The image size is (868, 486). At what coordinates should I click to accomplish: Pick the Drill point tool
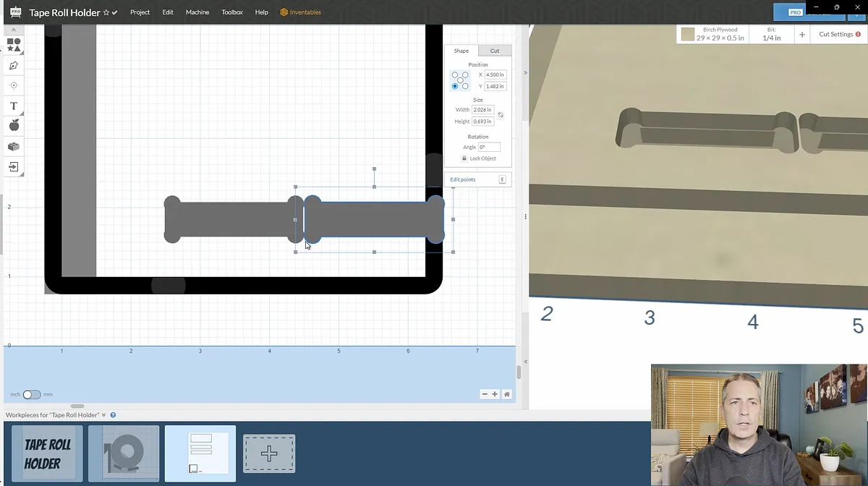pyautogui.click(x=13, y=85)
